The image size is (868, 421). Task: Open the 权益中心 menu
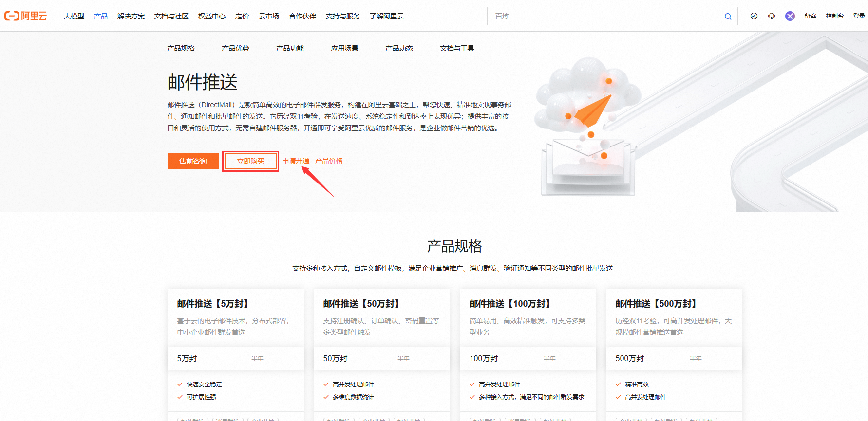[212, 16]
